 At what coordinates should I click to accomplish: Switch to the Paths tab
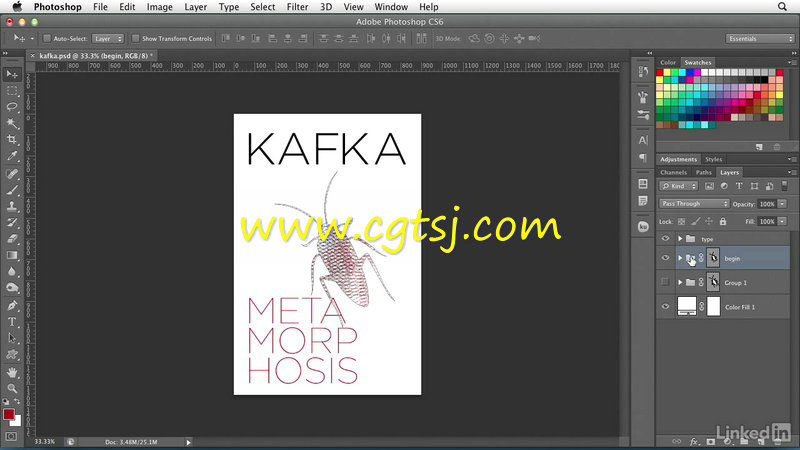(704, 172)
